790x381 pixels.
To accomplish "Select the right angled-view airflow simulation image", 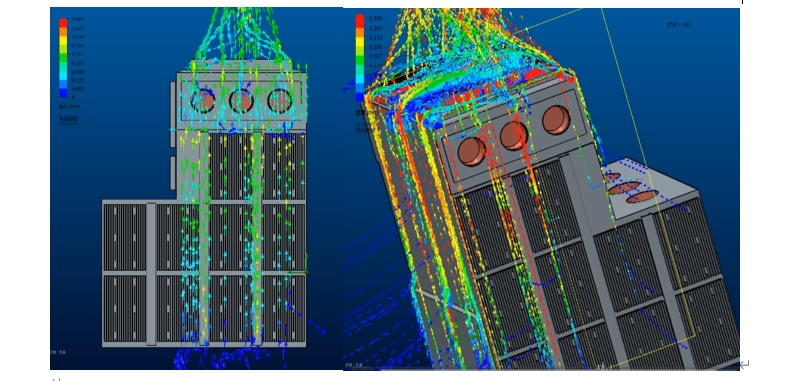I will click(x=542, y=188).
